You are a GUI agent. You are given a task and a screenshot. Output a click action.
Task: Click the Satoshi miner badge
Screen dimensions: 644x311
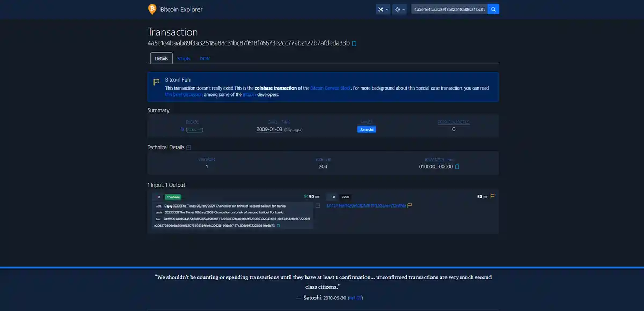point(367,129)
